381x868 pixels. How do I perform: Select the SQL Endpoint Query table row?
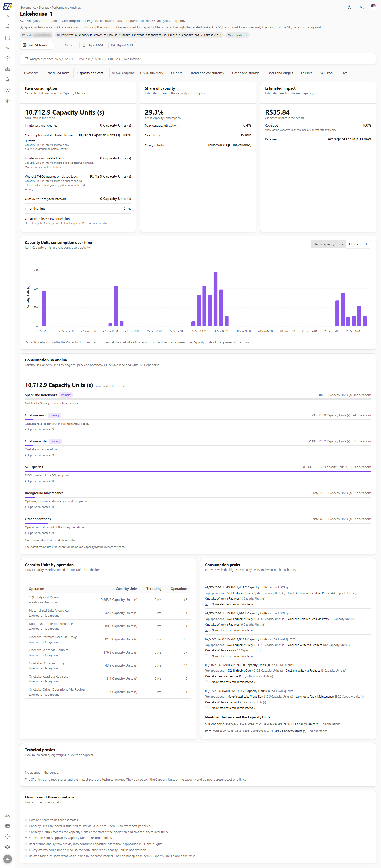pyautogui.click(x=108, y=599)
